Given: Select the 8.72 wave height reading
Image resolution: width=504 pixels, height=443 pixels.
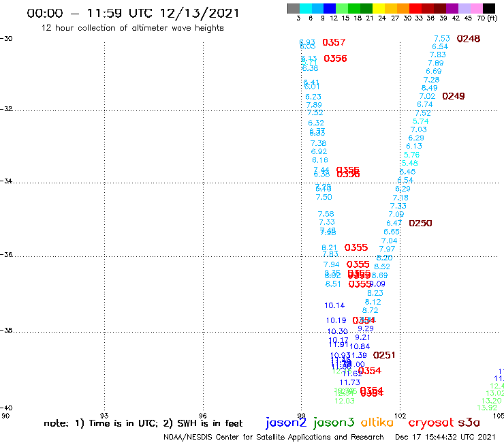Looking at the screenshot, I should click(x=371, y=310).
